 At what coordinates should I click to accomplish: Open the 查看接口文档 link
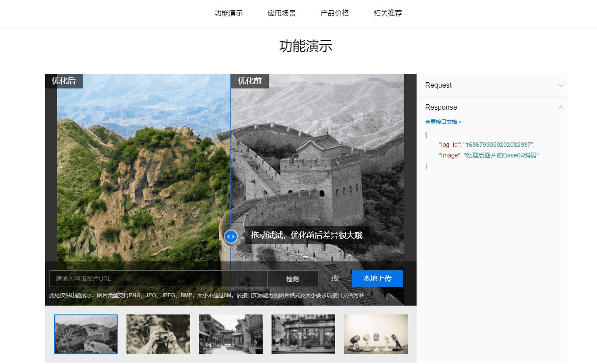[443, 122]
